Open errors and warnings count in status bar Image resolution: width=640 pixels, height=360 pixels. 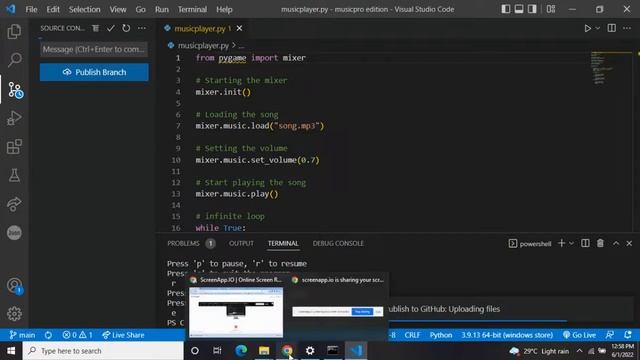pyautogui.click(x=77, y=335)
